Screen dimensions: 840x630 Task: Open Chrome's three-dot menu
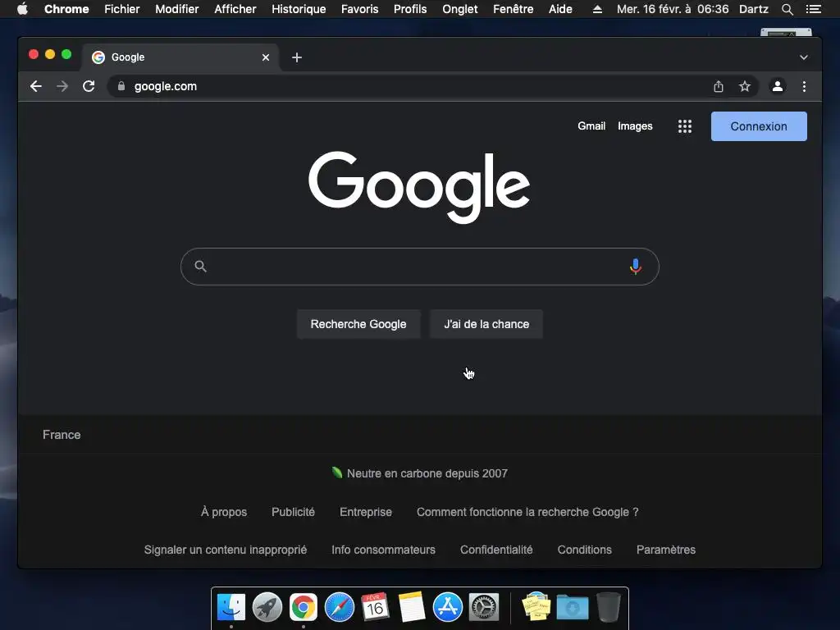click(804, 86)
